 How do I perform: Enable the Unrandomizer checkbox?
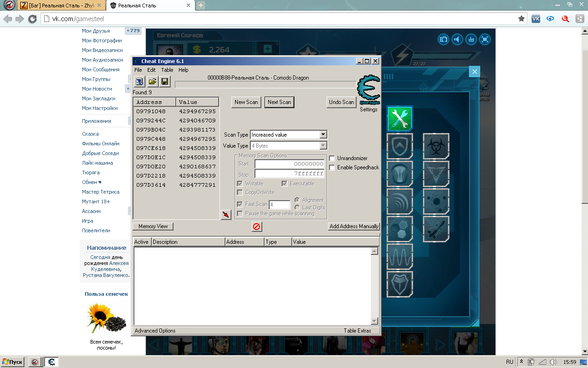[x=332, y=158]
